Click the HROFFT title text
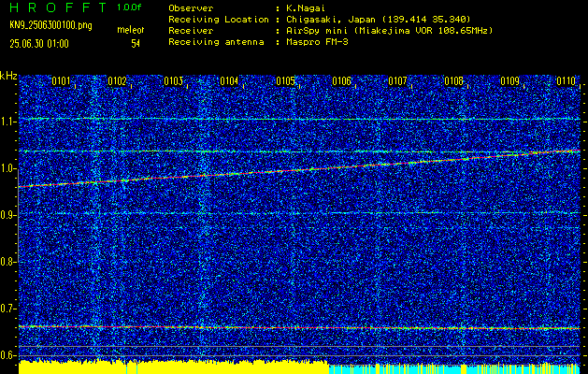The width and height of the screenshot is (588, 374). tap(58, 7)
